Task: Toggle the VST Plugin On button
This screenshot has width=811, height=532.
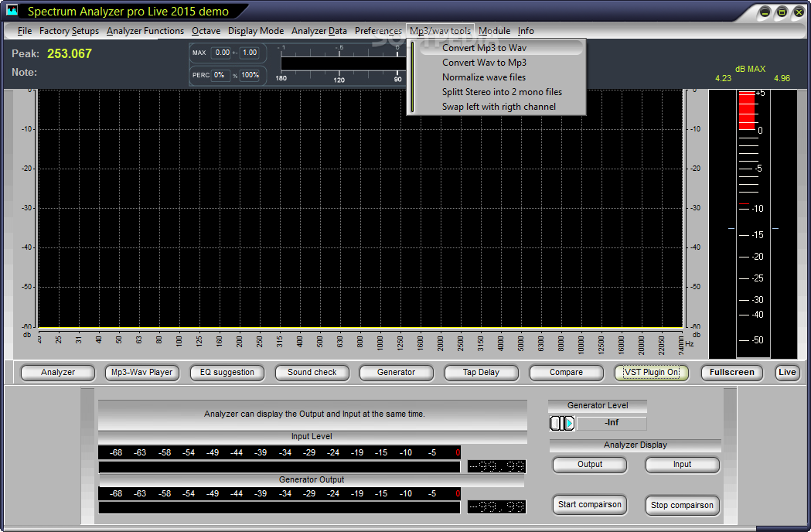Action: [651, 373]
